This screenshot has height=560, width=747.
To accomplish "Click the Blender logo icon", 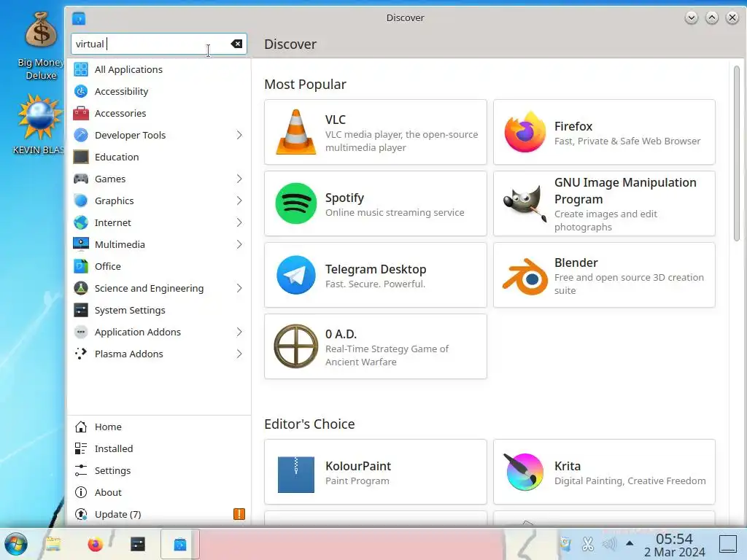I will coord(525,276).
